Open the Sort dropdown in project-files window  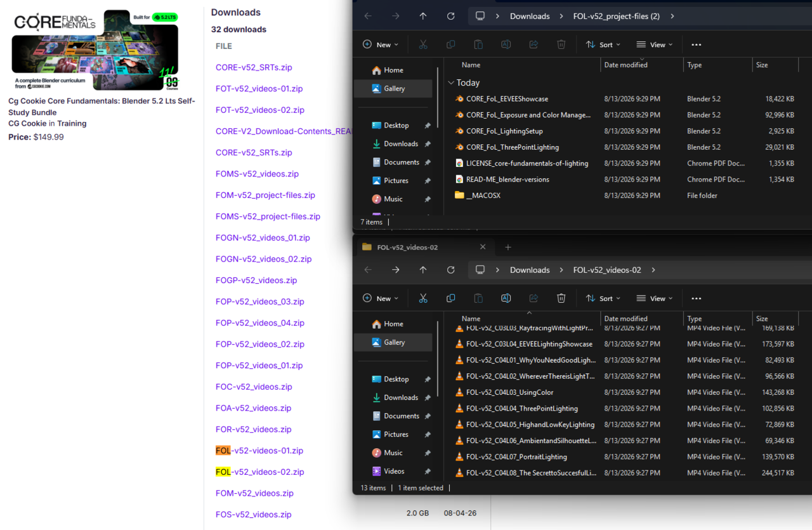tap(603, 44)
